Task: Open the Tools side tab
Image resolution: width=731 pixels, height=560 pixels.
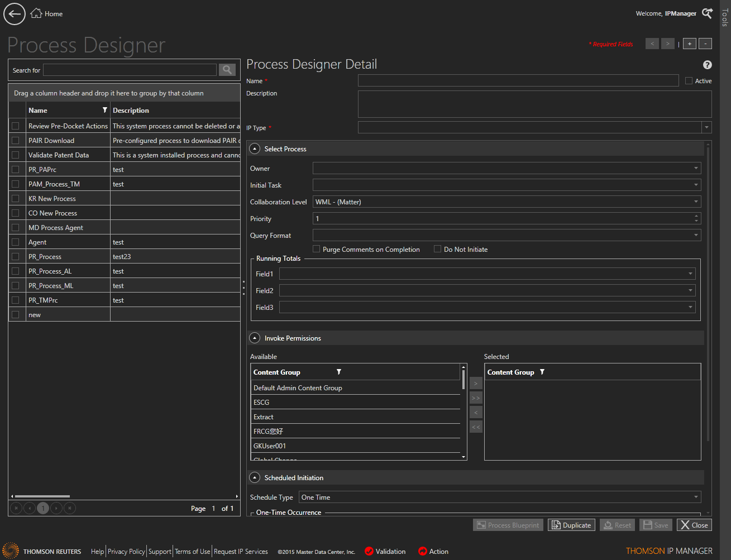Action: pos(725,17)
